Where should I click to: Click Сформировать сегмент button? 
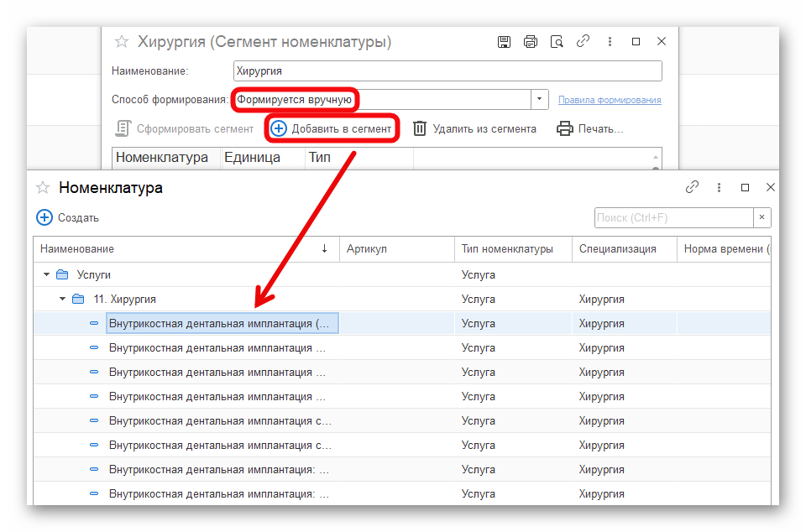click(x=185, y=129)
